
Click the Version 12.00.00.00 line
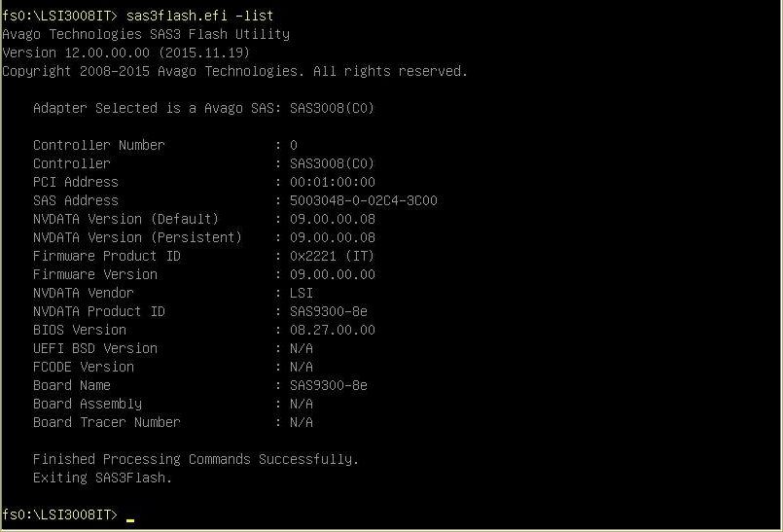click(126, 53)
